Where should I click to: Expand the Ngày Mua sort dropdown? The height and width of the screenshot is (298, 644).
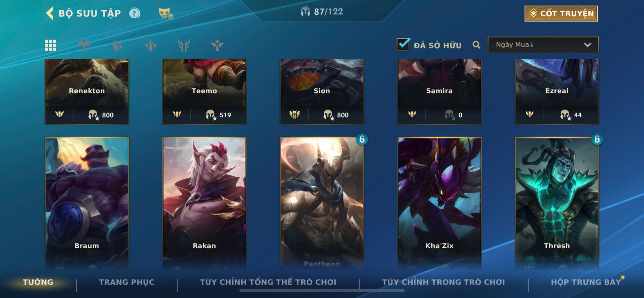[543, 45]
